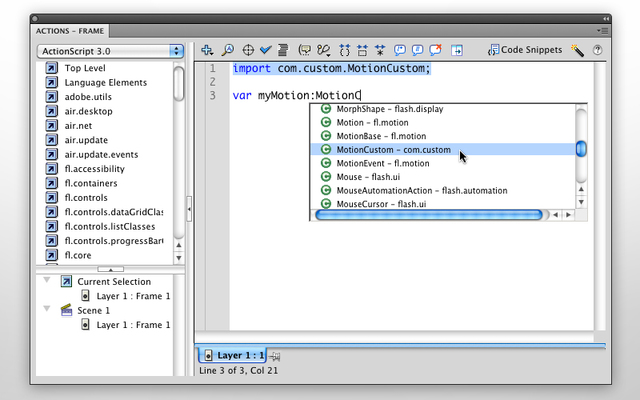Click the code hint horizontal scrollbar thumb
The height and width of the screenshot is (400, 640).
429,215
